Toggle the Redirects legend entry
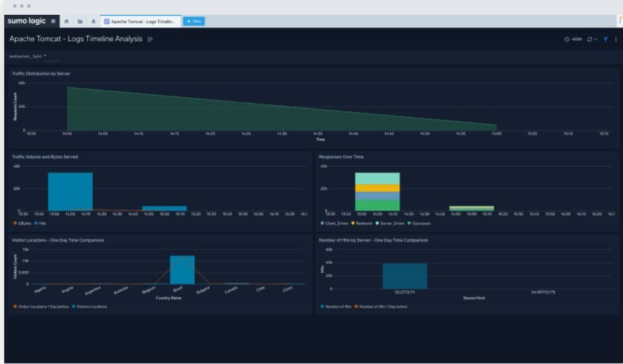The height and width of the screenshot is (364, 623). [362, 223]
